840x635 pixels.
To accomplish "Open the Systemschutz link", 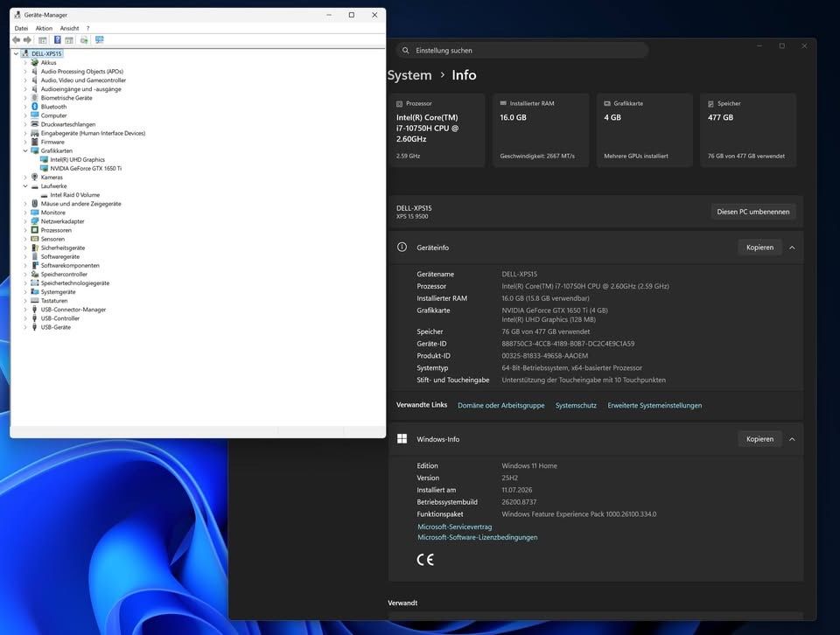I will point(576,405).
